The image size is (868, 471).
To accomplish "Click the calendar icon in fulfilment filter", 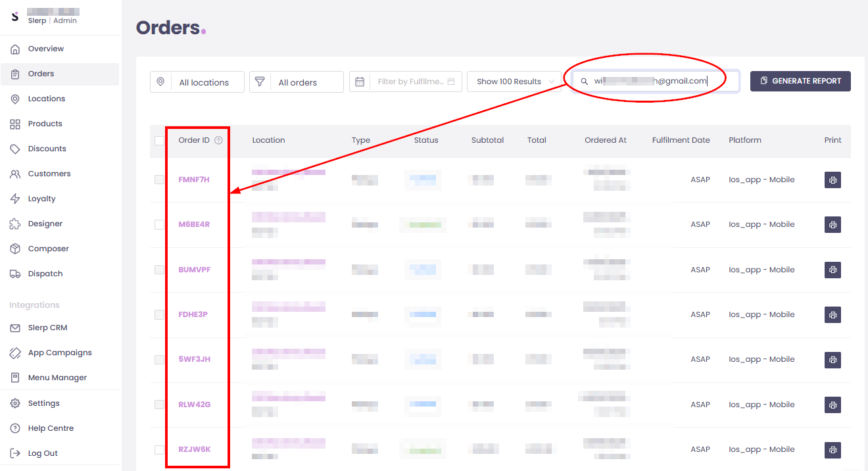I will (360, 82).
